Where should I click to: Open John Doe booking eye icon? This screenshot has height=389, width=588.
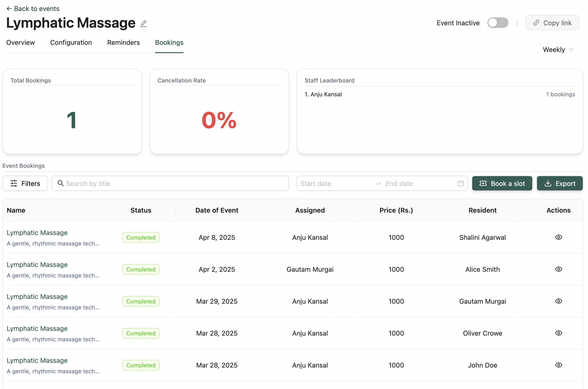558,365
